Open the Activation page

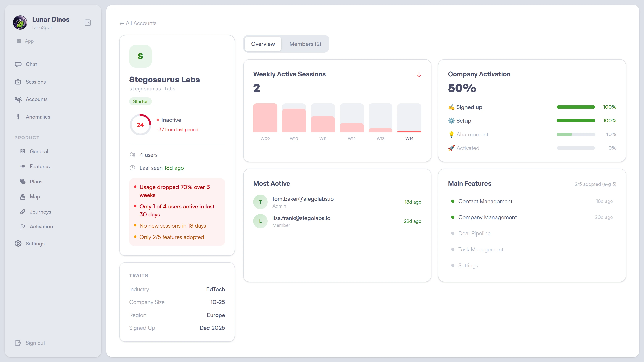click(x=41, y=227)
